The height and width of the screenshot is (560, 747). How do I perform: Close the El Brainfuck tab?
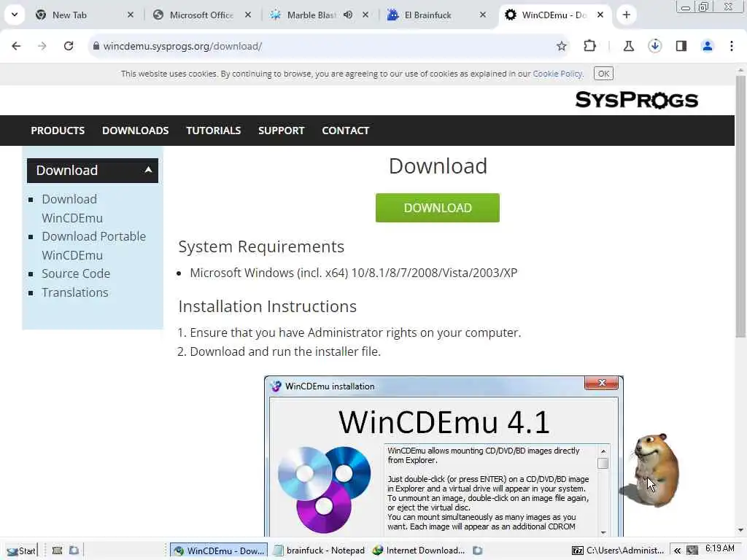pyautogui.click(x=483, y=15)
